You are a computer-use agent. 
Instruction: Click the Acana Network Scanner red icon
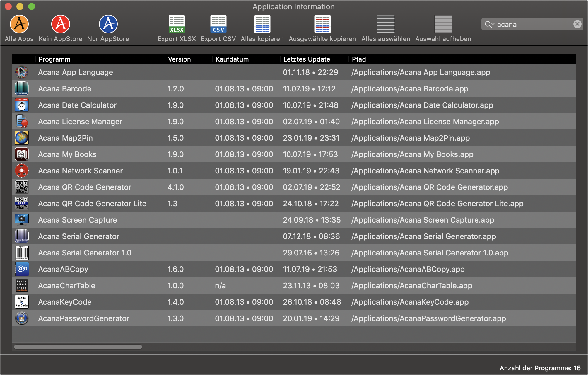pos(22,171)
